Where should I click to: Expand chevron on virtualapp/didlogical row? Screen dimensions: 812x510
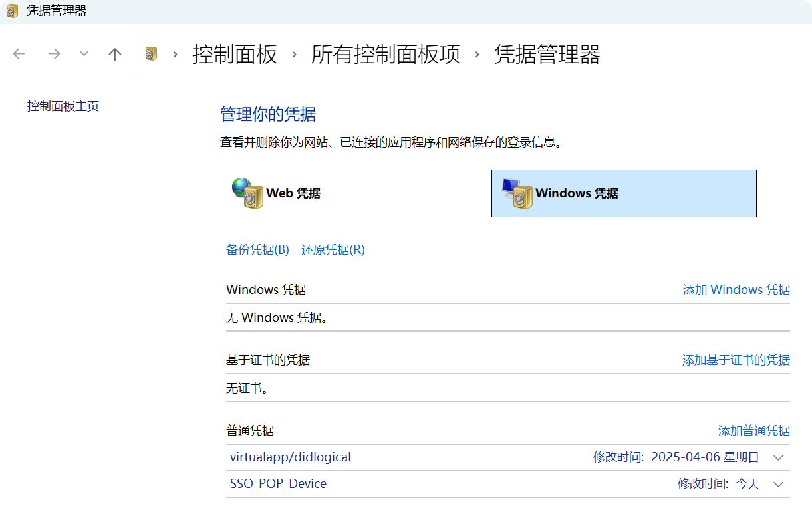[x=779, y=457]
